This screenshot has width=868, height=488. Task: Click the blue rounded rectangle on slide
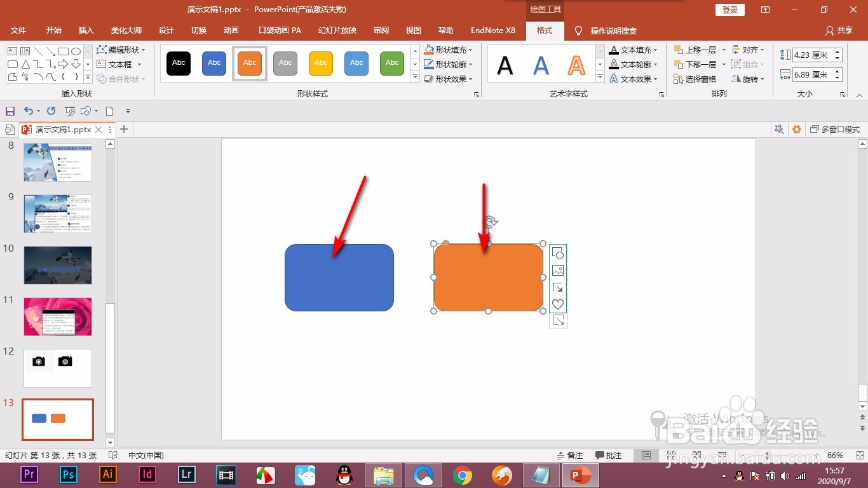click(339, 278)
